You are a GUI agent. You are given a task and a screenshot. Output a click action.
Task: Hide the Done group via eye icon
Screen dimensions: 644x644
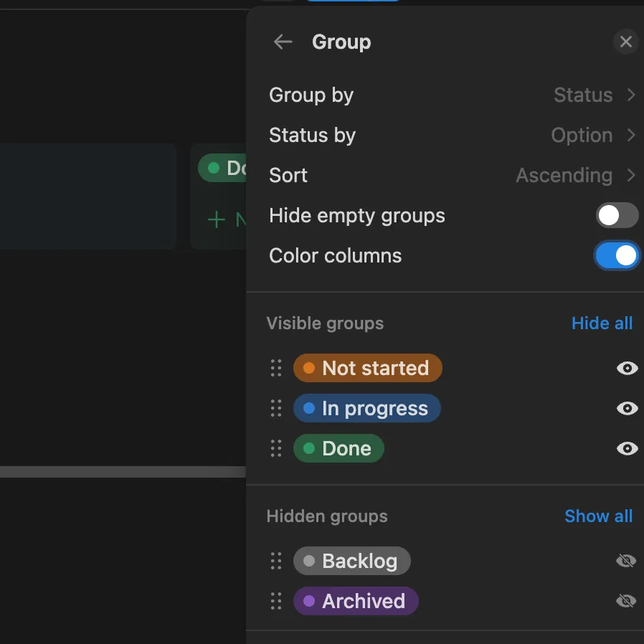click(x=628, y=448)
